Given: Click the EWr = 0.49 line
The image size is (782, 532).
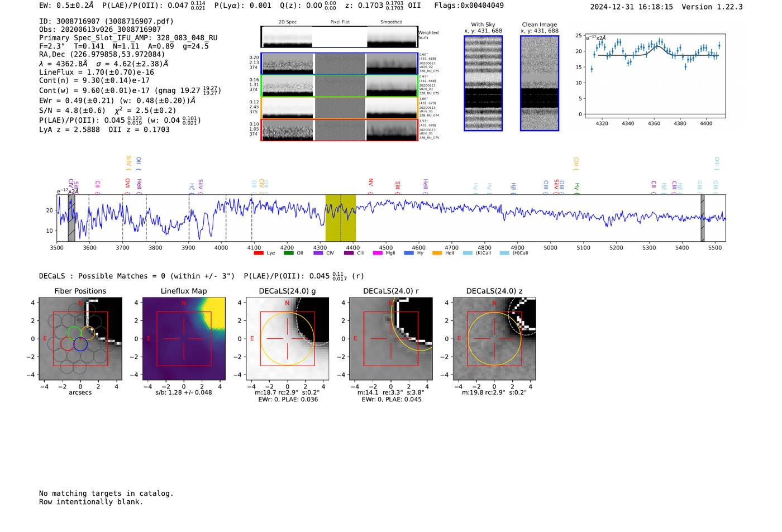Looking at the screenshot, I should (x=117, y=101).
